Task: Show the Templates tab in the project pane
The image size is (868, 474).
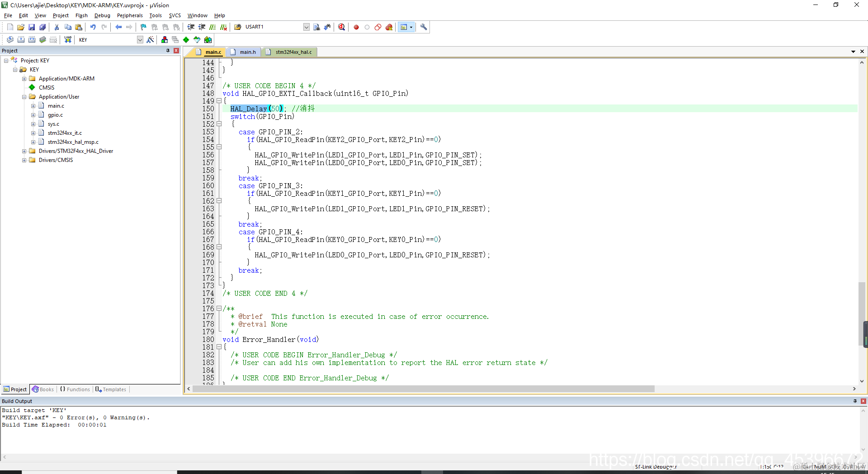Action: point(111,389)
